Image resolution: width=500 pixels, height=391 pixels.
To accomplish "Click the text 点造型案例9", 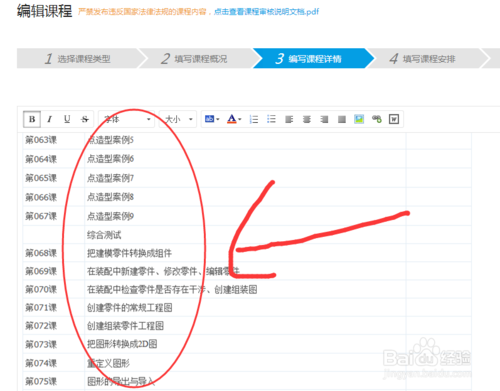I will 110,216.
